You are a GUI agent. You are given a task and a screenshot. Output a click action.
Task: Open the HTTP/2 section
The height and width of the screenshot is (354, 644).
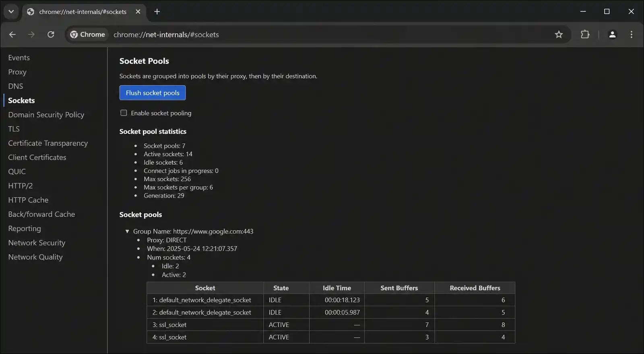click(x=21, y=186)
